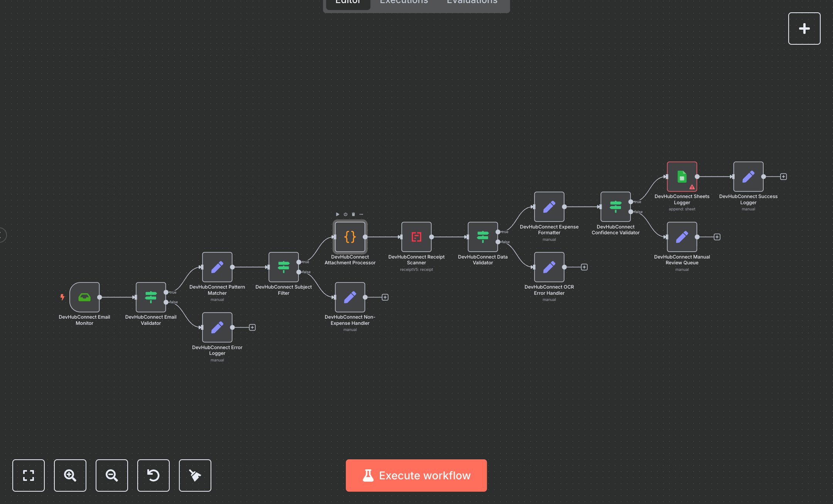Screen dimensions: 833x504
Task: Select the Sheets Logger node icon
Action: point(682,176)
